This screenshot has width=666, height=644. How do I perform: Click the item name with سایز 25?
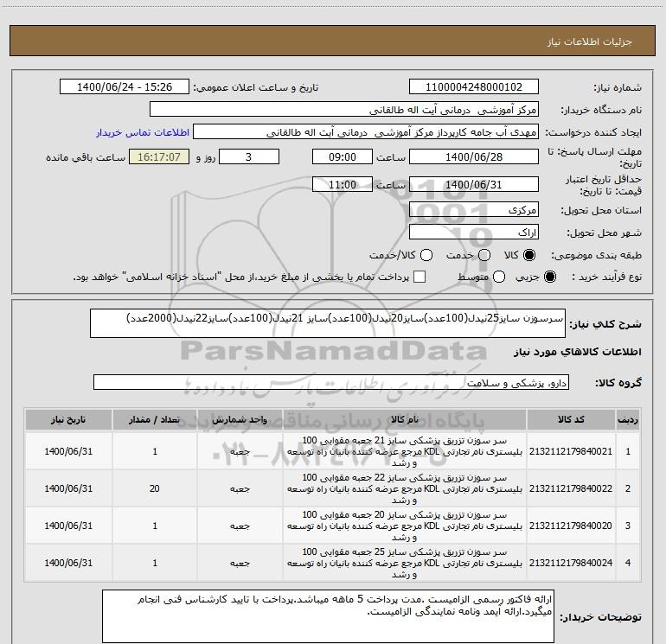405,563
